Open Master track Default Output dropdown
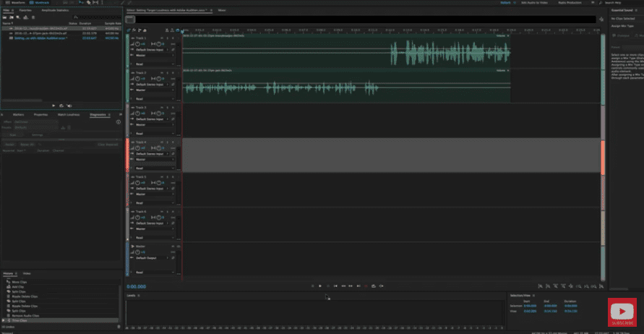Viewport: 644px width, 334px height. pos(152,258)
